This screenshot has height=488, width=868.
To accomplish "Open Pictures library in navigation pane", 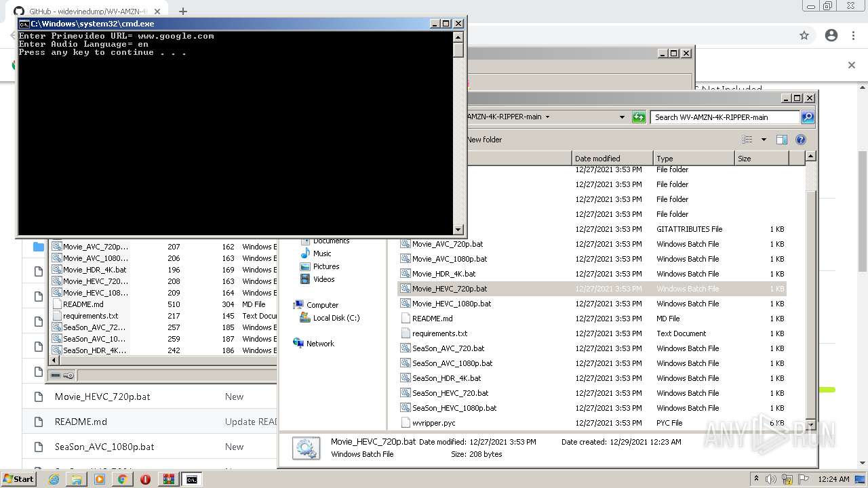I will coord(326,266).
